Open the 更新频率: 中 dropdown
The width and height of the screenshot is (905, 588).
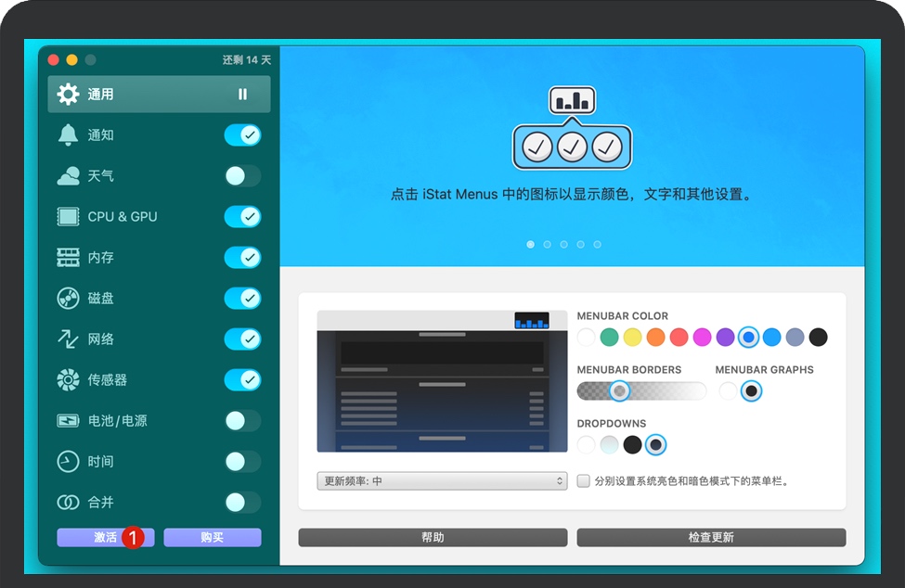(x=442, y=480)
